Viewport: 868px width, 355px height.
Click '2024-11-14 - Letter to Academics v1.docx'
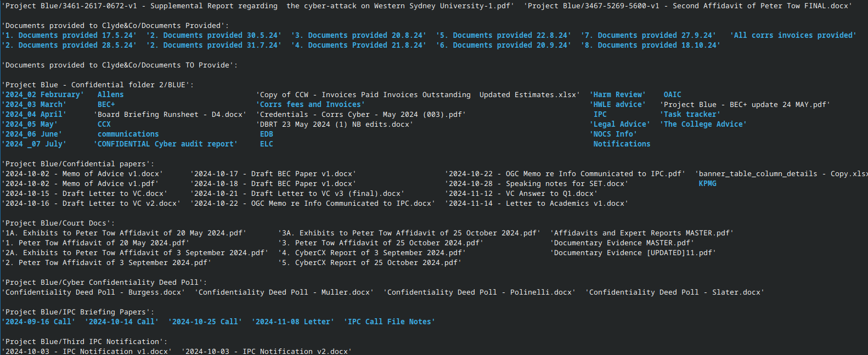click(x=537, y=203)
